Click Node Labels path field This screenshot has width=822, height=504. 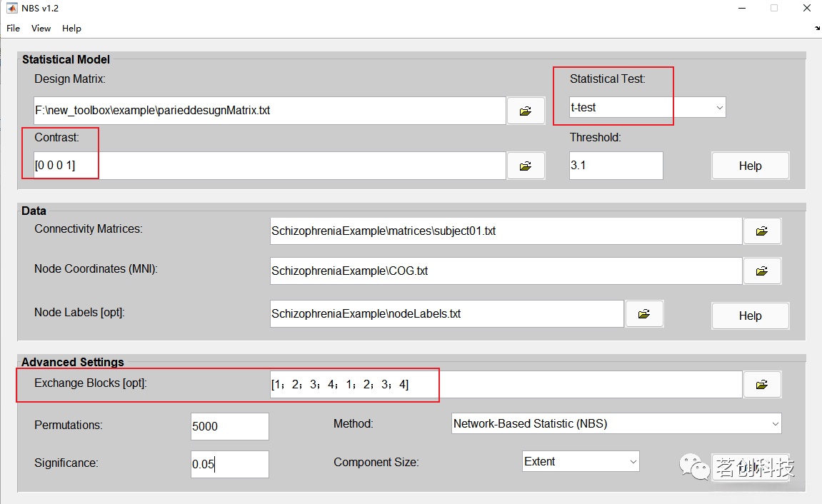[446, 314]
